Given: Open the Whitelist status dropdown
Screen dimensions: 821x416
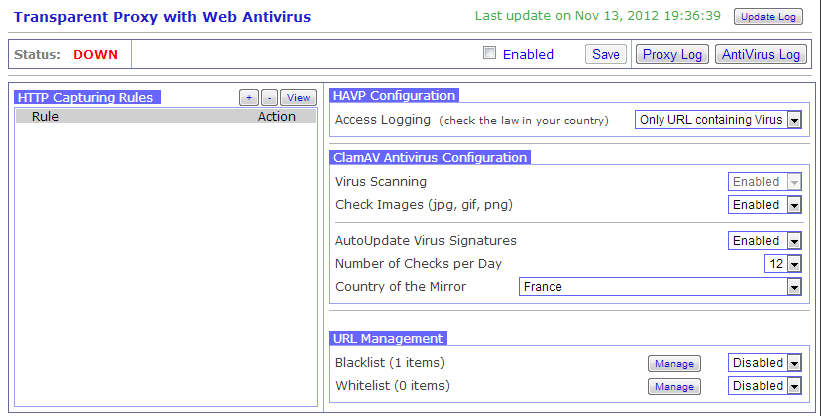Looking at the screenshot, I should [x=765, y=386].
